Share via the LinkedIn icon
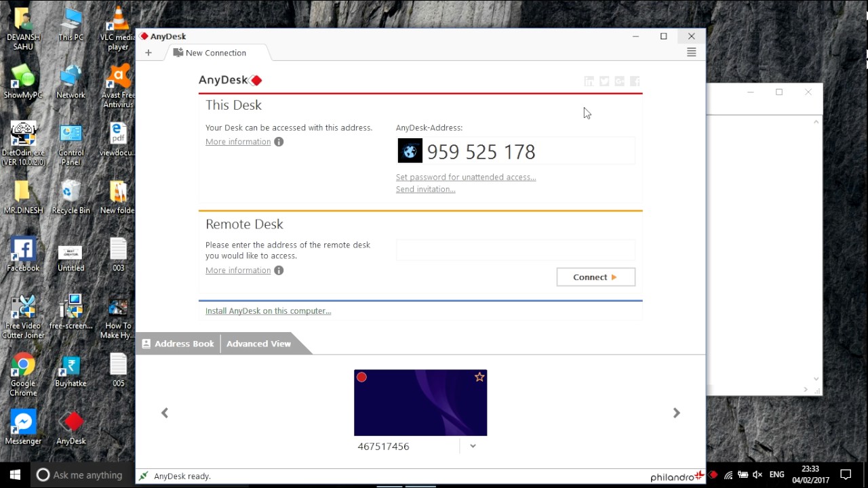This screenshot has height=488, width=868. point(589,81)
